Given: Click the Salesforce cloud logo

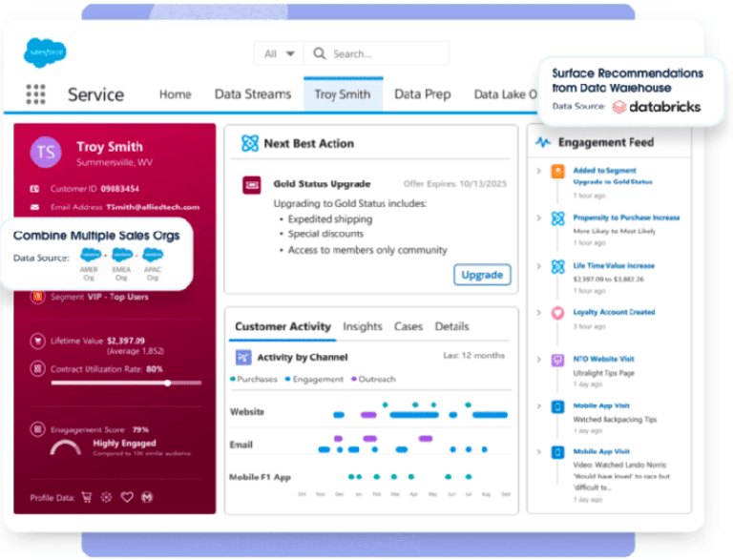Looking at the screenshot, I should point(45,52).
